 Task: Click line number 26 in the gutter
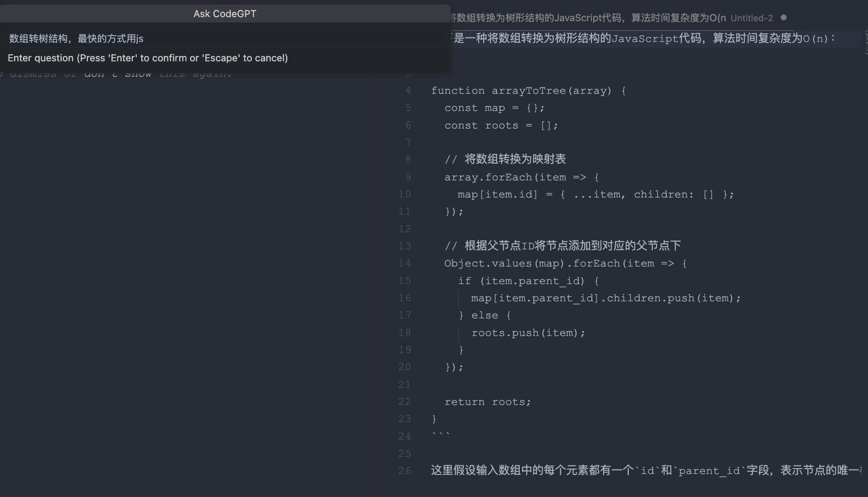405,471
